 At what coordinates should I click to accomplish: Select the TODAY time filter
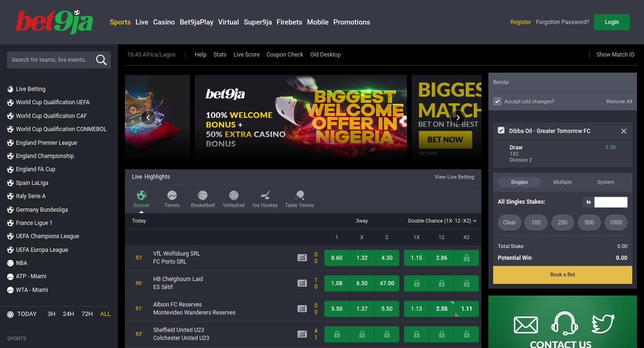tap(27, 314)
